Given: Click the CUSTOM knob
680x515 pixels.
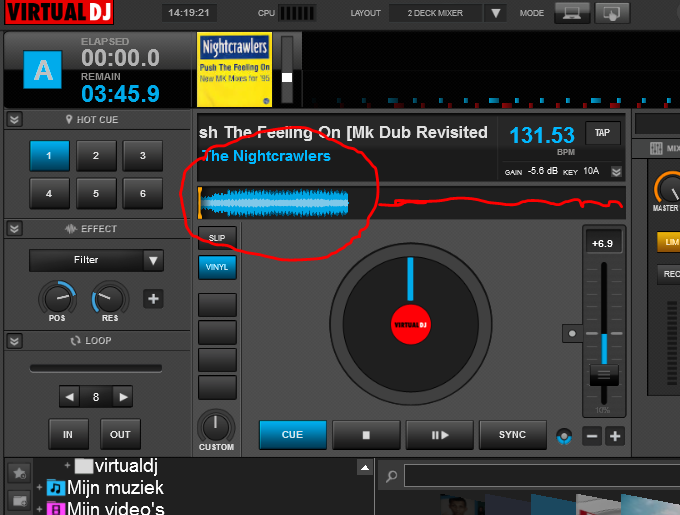Looking at the screenshot, I should (x=216, y=427).
